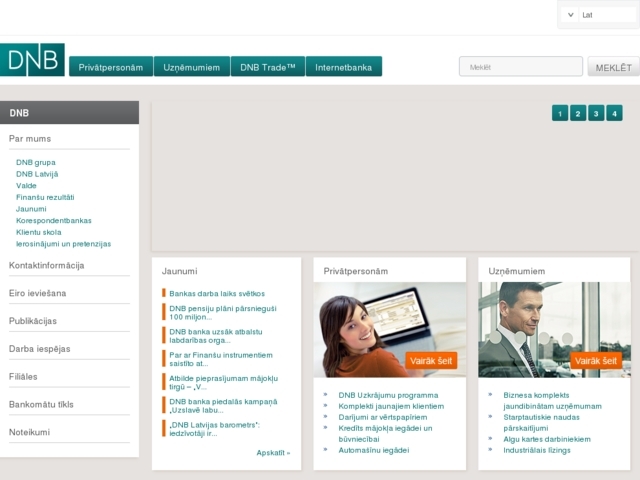
Task: Open the Korespondentbankas link
Action: click(x=54, y=221)
